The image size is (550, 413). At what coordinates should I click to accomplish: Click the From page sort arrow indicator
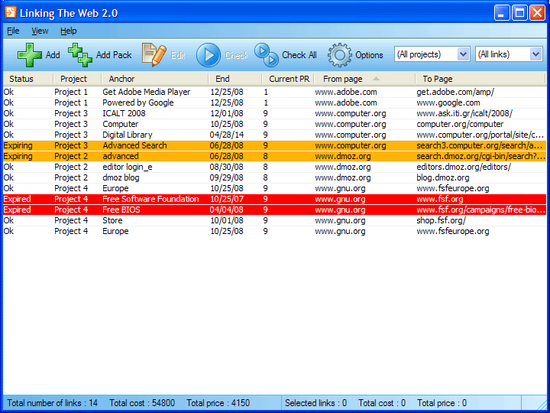376,79
